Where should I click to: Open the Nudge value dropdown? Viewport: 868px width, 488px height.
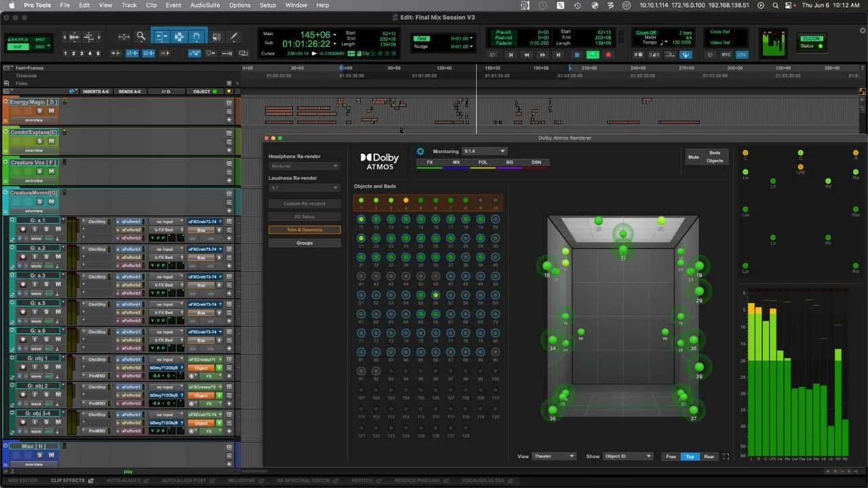click(471, 47)
